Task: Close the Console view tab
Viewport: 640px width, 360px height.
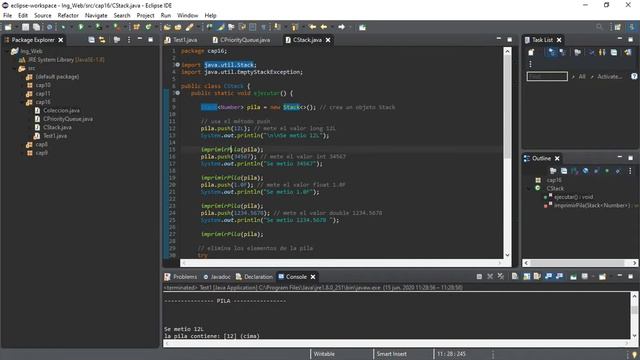Action: 313,276
